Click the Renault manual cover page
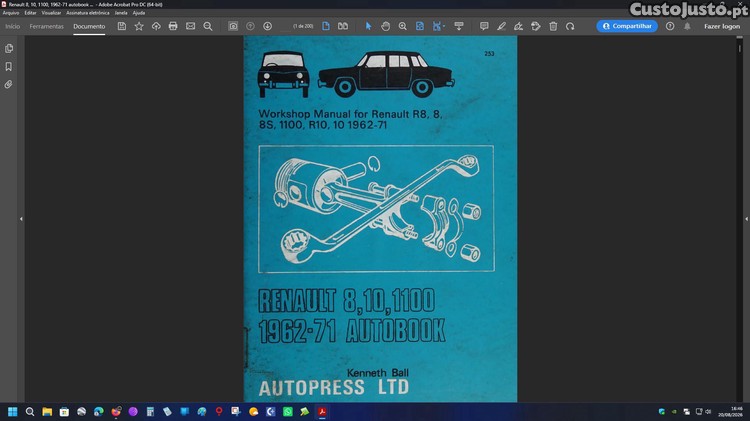This screenshot has width=750, height=421. pyautogui.click(x=380, y=219)
